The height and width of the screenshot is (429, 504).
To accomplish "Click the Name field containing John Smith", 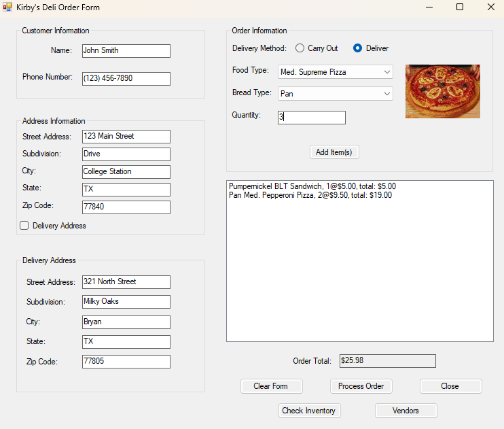I will click(126, 51).
